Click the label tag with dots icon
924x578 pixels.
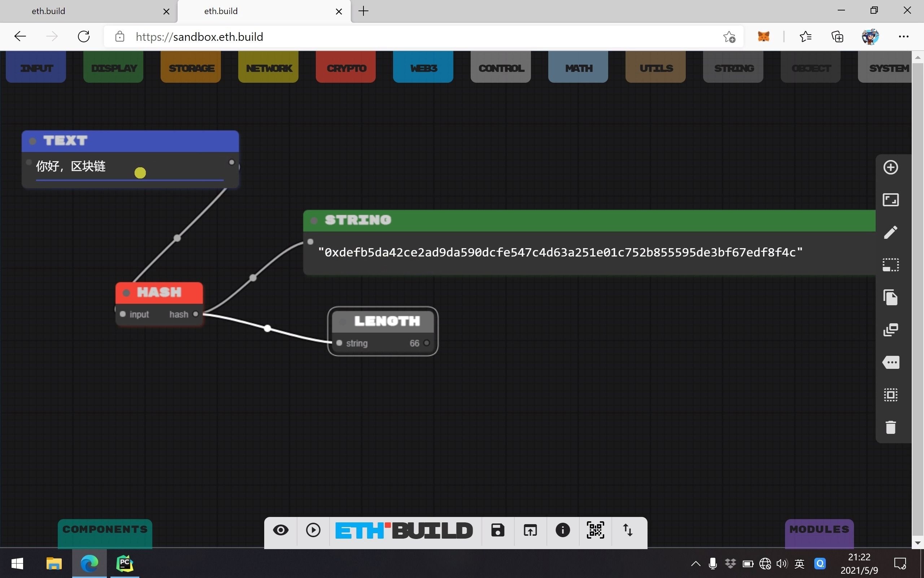(x=891, y=362)
